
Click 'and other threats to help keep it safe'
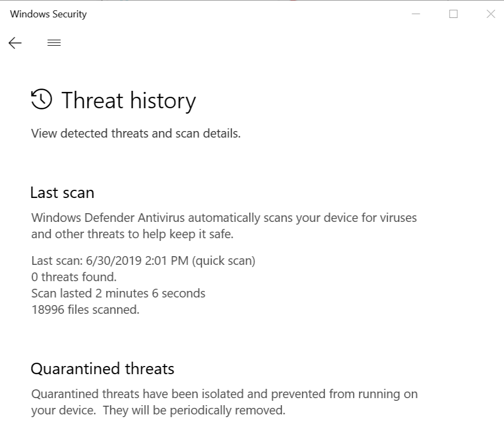132,234
